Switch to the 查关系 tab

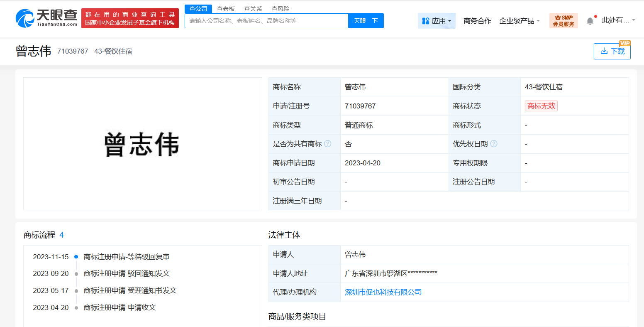point(253,9)
